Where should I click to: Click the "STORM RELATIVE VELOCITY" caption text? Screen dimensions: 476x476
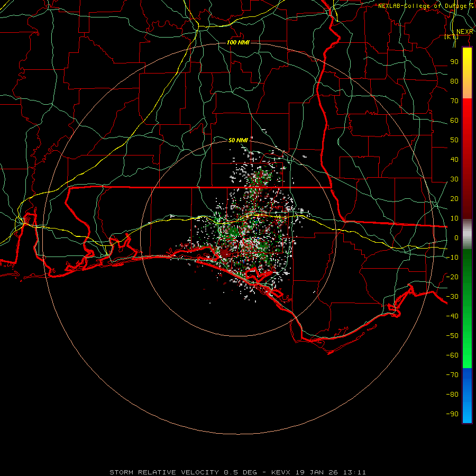(164, 472)
